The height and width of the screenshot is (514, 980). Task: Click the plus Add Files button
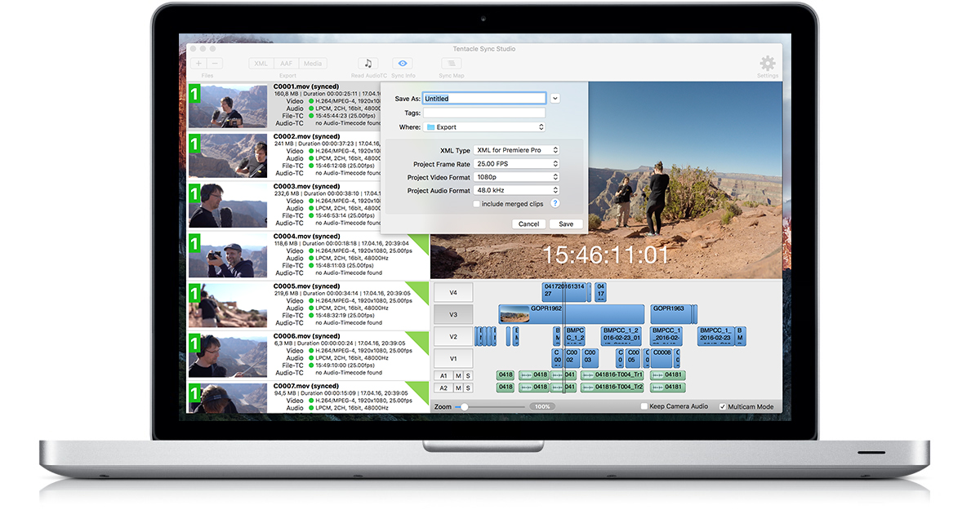(x=198, y=64)
